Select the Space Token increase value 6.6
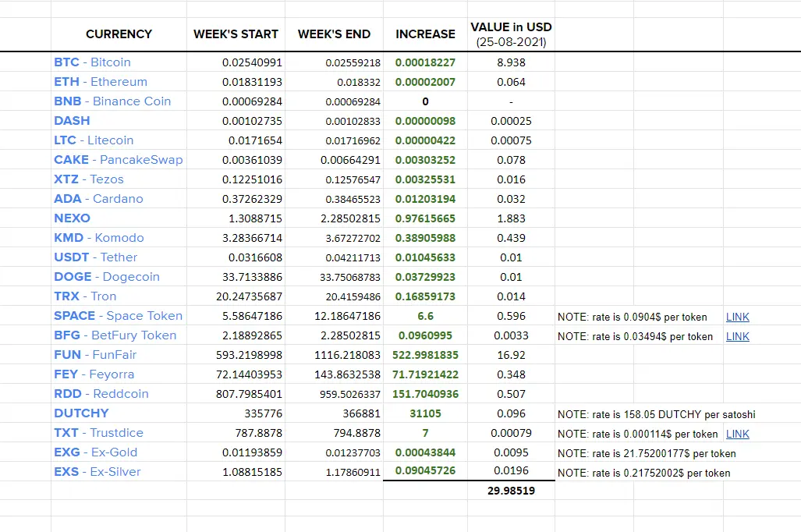The height and width of the screenshot is (532, 801). point(425,316)
